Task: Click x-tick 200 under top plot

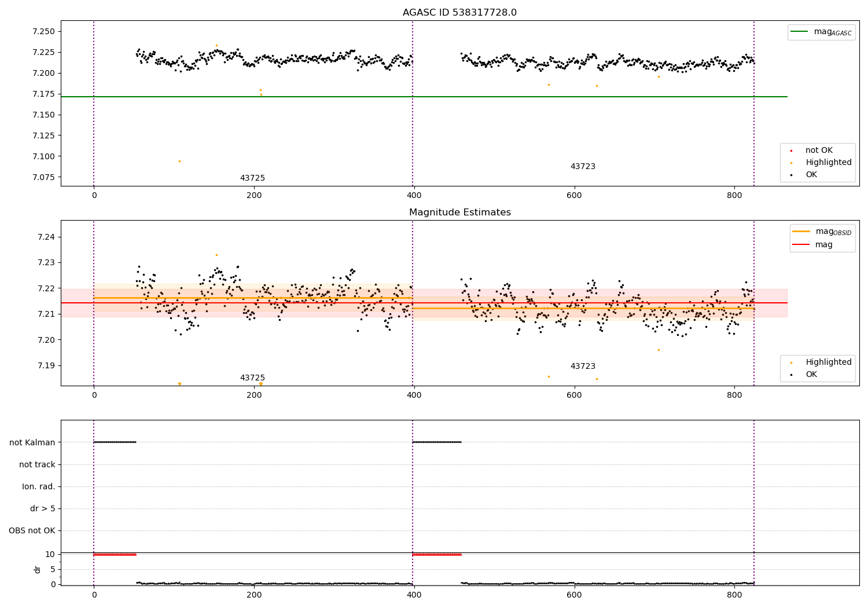Action: click(x=254, y=196)
